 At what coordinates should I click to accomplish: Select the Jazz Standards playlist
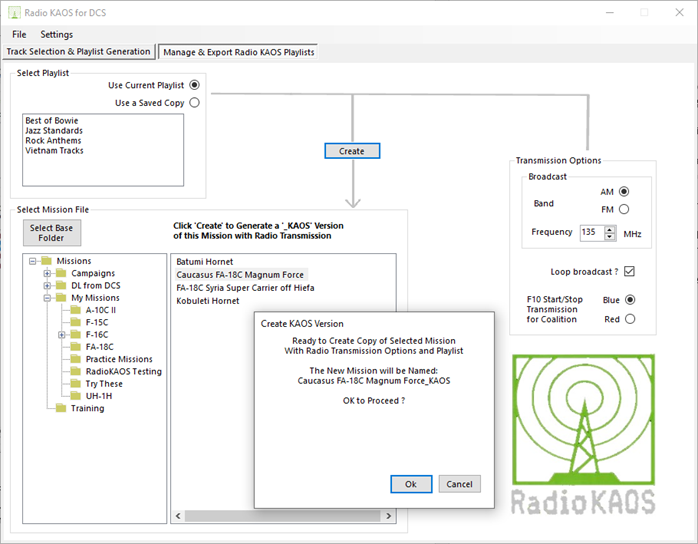click(x=54, y=130)
